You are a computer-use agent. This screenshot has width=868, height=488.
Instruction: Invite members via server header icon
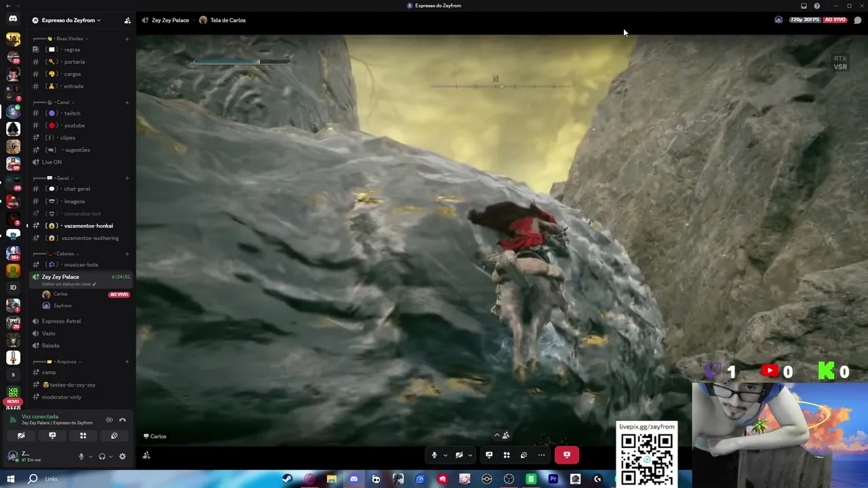(127, 20)
